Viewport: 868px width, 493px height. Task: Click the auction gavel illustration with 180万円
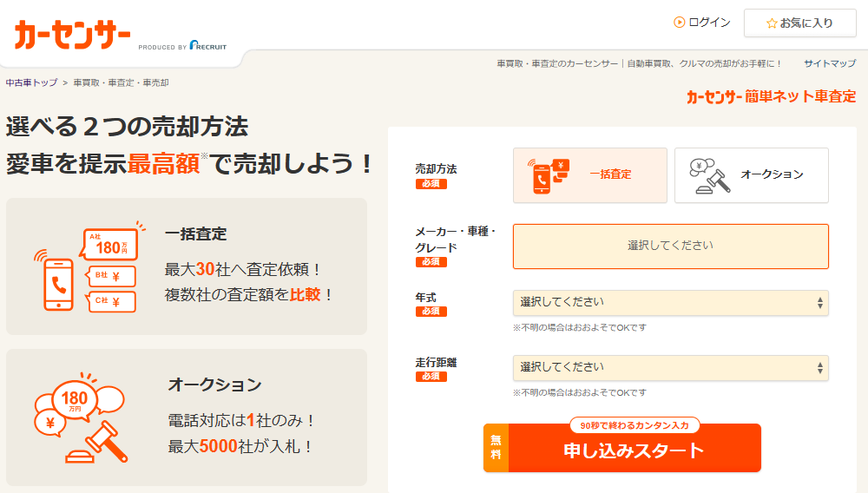pos(81,417)
